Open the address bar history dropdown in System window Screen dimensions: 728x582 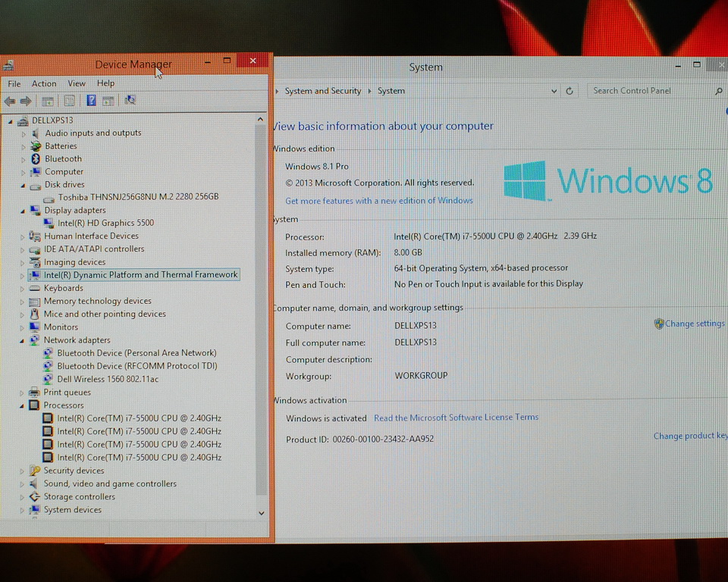554,91
